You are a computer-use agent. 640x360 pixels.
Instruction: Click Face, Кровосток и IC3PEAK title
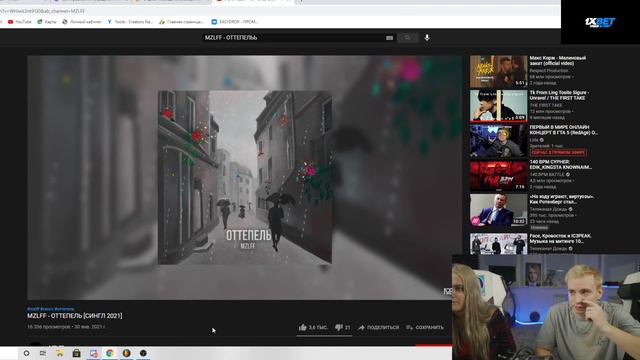[x=560, y=239]
